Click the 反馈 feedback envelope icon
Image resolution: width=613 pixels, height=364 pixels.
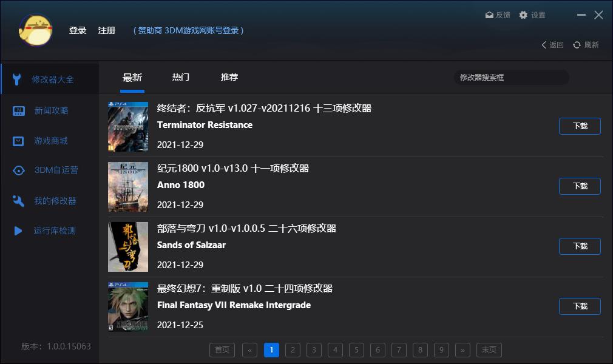point(489,15)
